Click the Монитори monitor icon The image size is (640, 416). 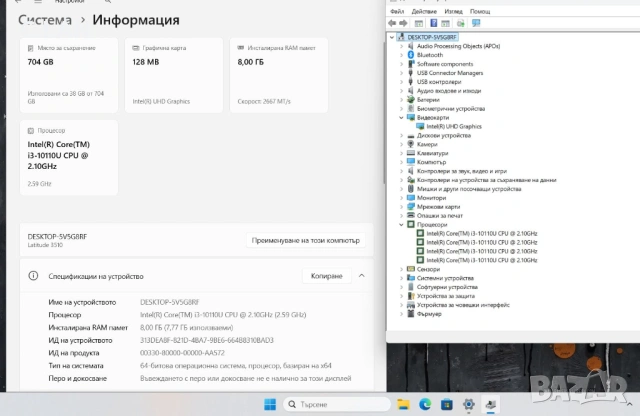click(x=411, y=198)
